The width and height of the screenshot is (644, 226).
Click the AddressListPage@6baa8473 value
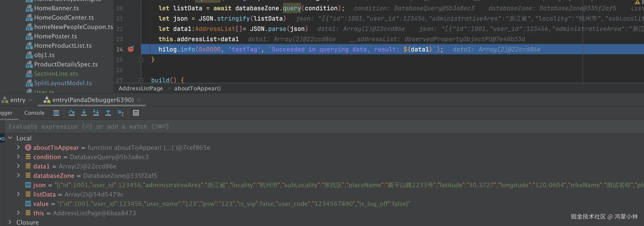coord(94,213)
